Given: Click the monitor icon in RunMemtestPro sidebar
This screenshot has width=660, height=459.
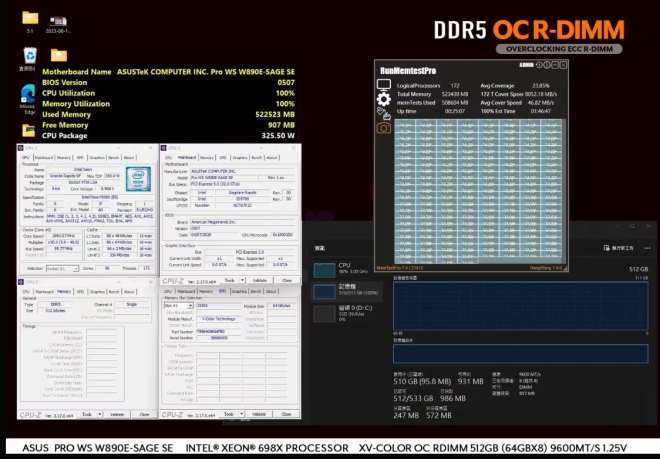Looking at the screenshot, I should click(383, 85).
